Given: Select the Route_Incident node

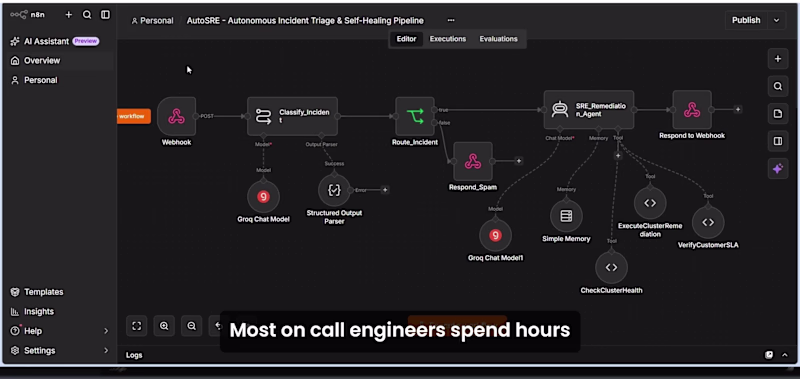Looking at the screenshot, I should click(415, 116).
